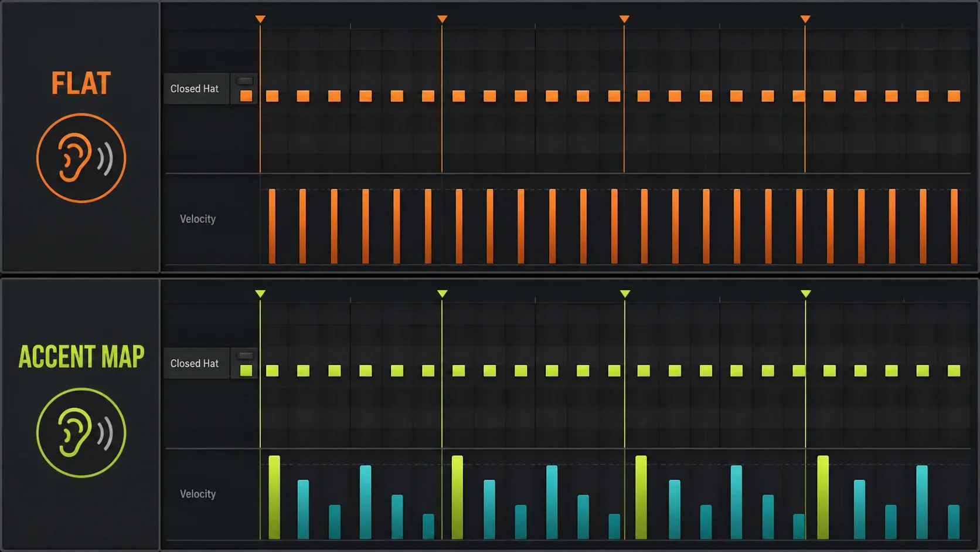Toggle the small switch beside ACCENT MAP Closed Hat
Image resolution: width=980 pixels, height=552 pixels.
pos(246,355)
